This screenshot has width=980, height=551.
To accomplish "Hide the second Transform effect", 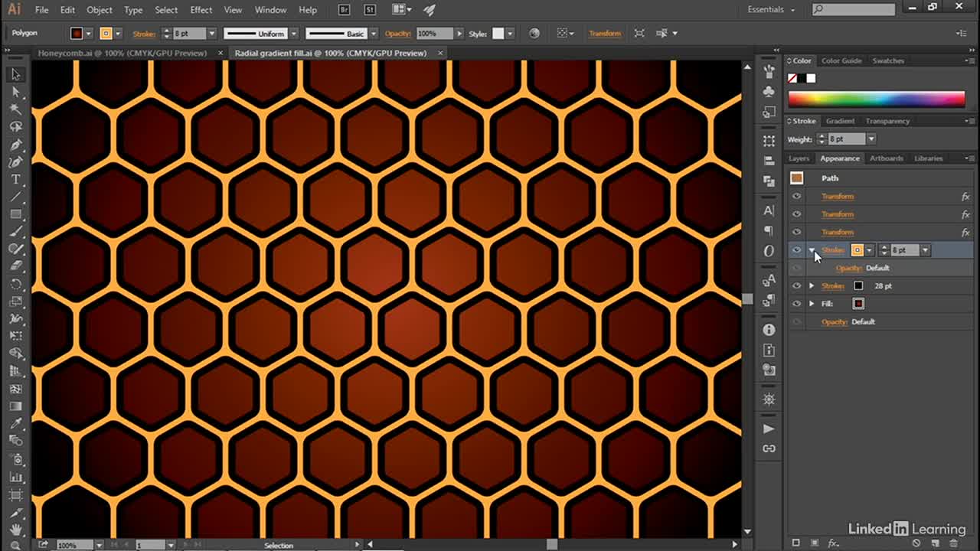I will coord(796,214).
